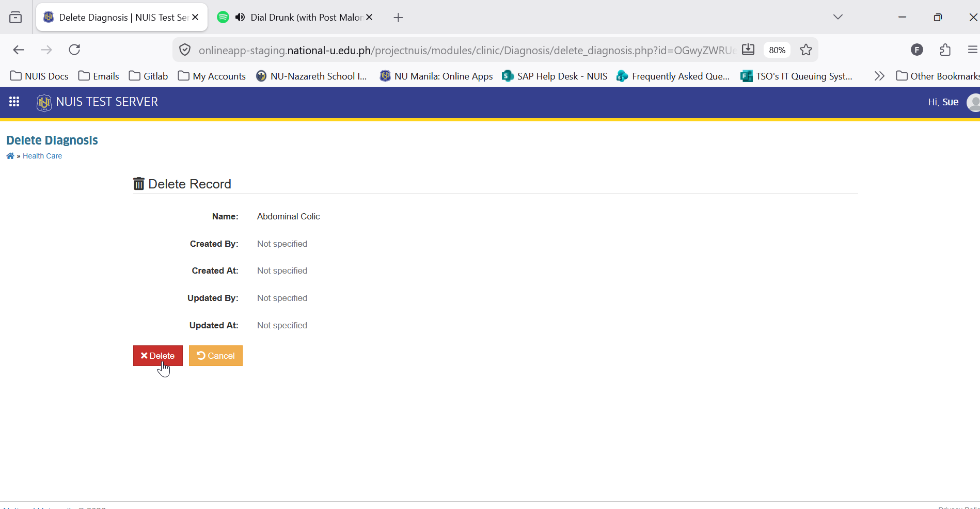Click the Hi, Sue user greeting
Screen dimensions: 980x509
pyautogui.click(x=943, y=102)
